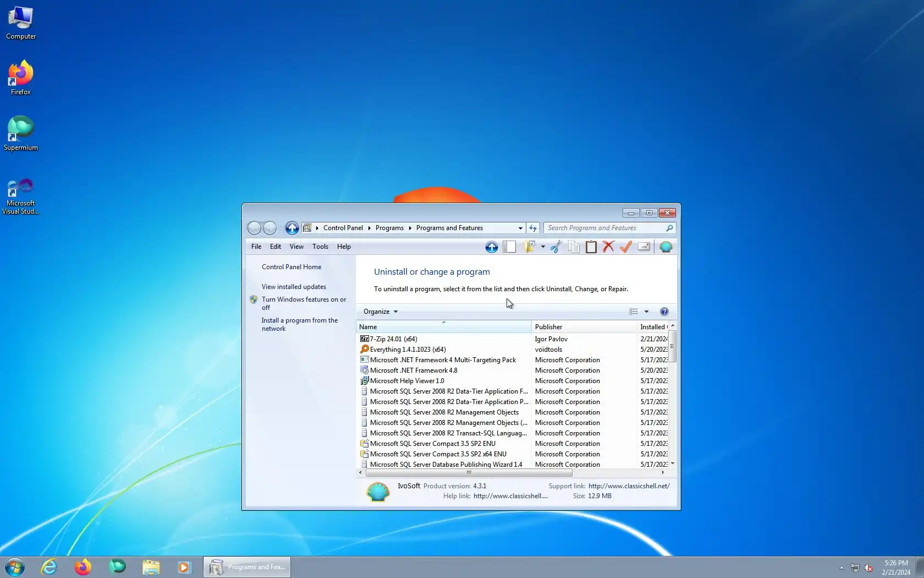Screen dimensions: 924x578
Task: Click the Back navigation arrow button
Action: pyautogui.click(x=254, y=228)
